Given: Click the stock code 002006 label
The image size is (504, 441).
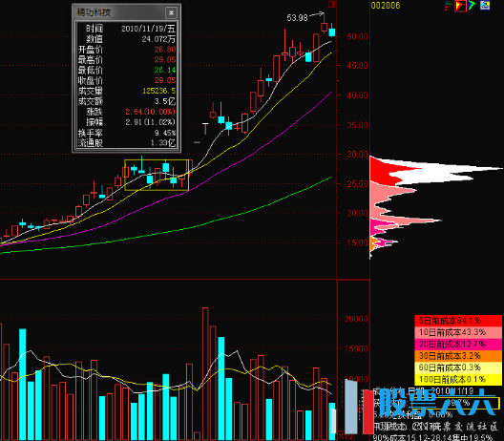Looking at the screenshot, I should point(386,6).
